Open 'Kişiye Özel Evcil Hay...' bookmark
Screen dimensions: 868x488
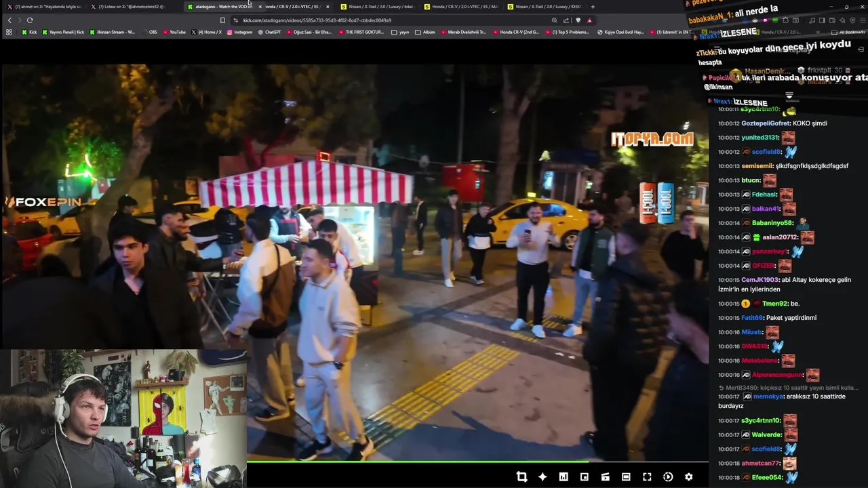[620, 32]
